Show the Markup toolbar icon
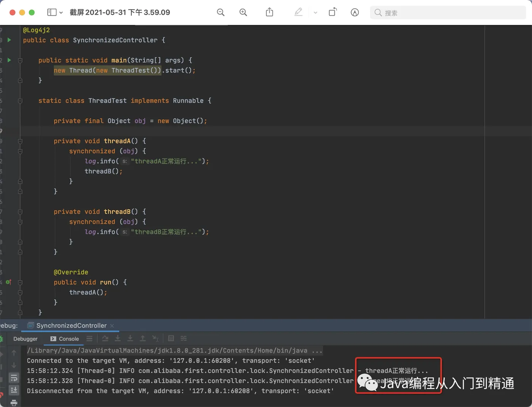The width and height of the screenshot is (532, 407). pyautogui.click(x=355, y=13)
